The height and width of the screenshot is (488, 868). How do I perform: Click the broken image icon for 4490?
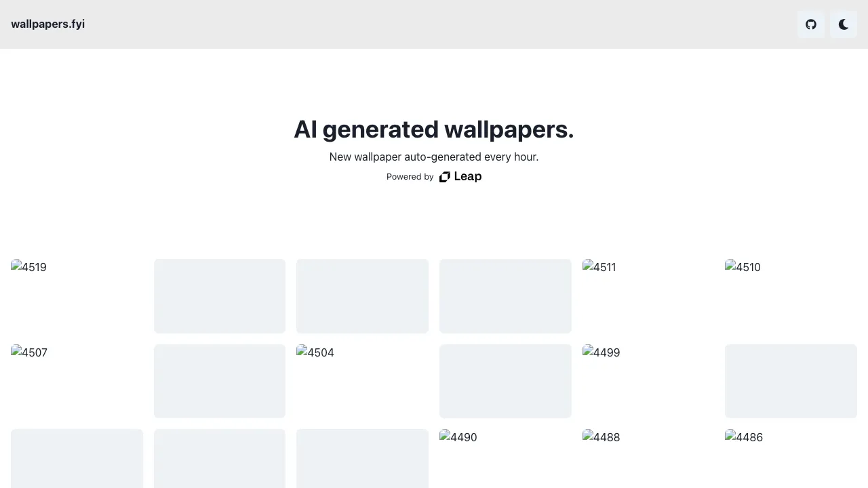coord(445,436)
